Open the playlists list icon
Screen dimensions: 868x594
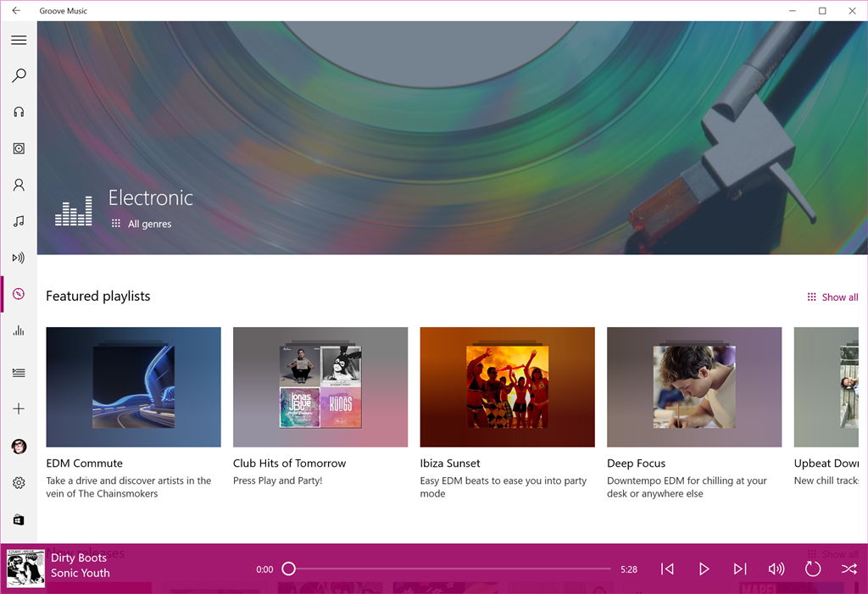[x=19, y=373]
